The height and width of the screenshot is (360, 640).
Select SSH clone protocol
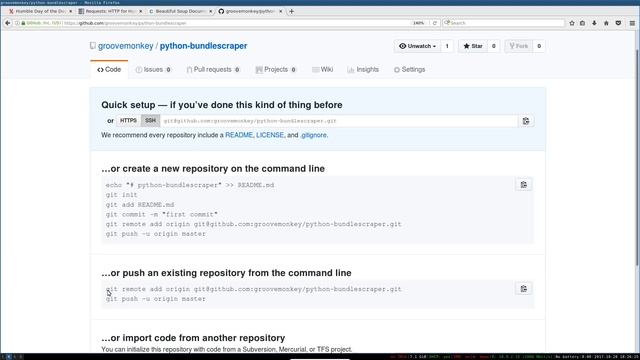[x=150, y=121]
